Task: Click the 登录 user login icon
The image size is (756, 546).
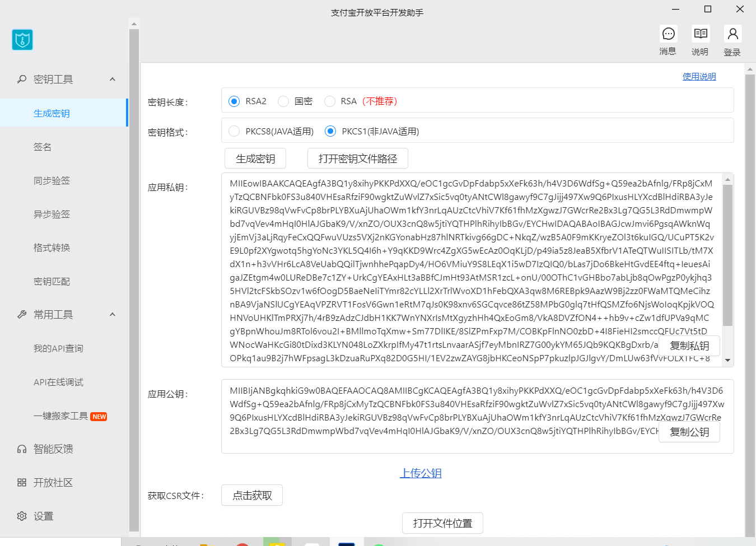Action: [732, 34]
